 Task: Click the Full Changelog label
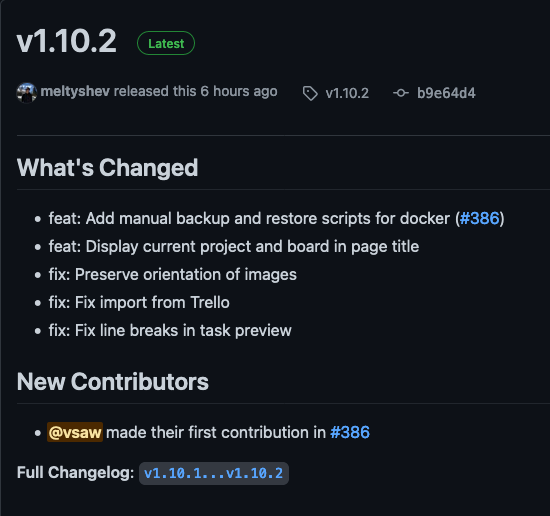tap(75, 473)
